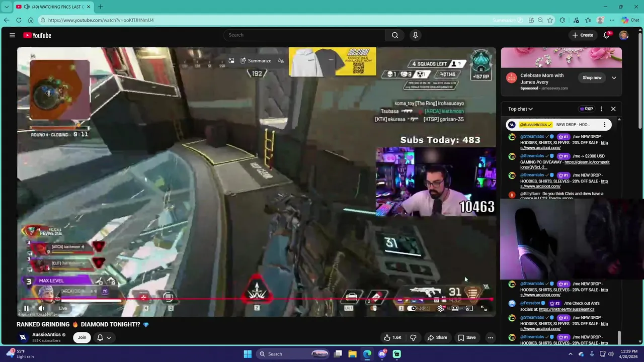Jump to Live in the player
644x362 pixels.
click(x=63, y=308)
